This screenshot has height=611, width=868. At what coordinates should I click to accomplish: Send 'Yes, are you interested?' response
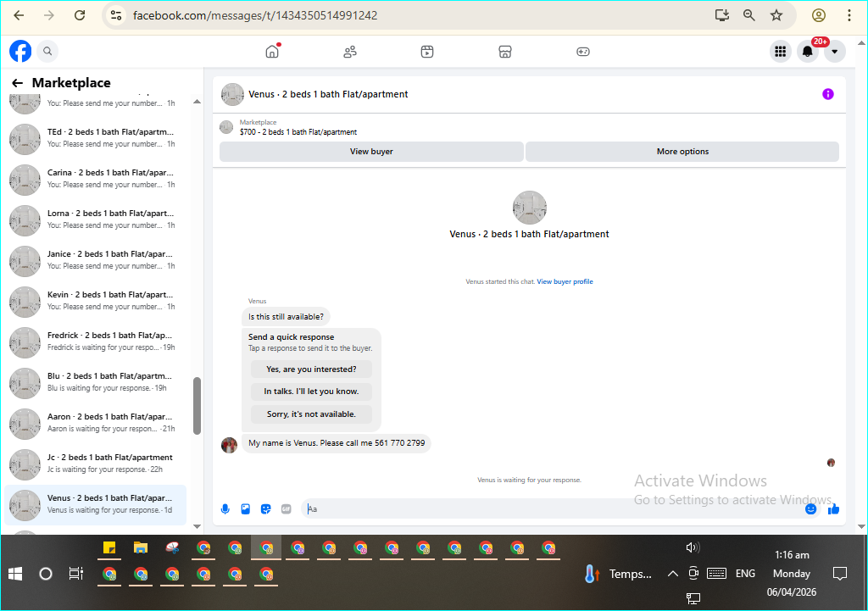coord(311,369)
